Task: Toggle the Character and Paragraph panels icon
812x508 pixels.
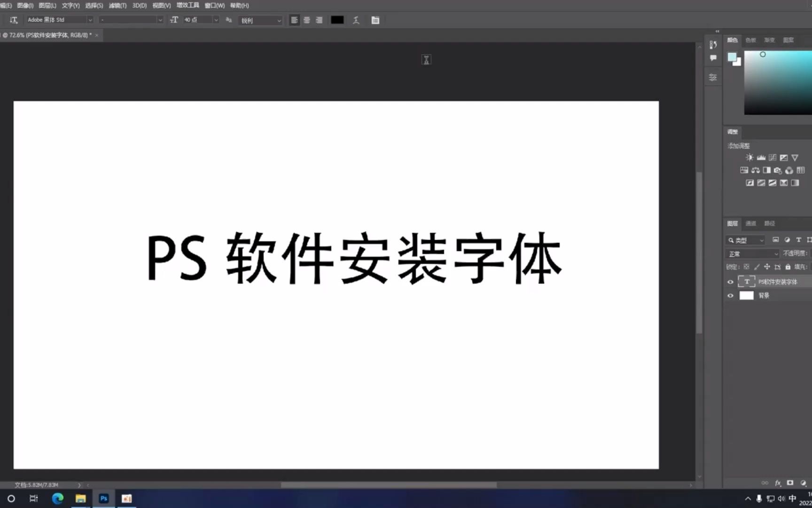Action: (x=375, y=20)
